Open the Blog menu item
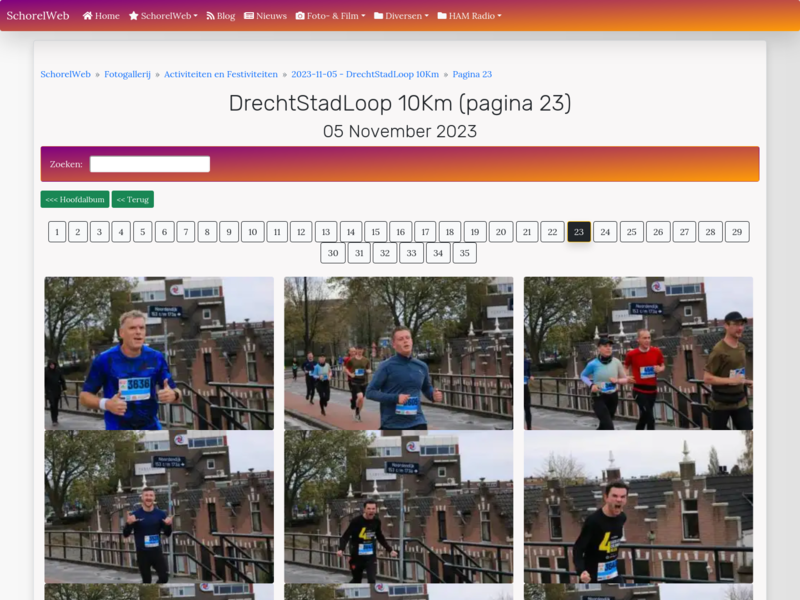The image size is (800, 600). tap(221, 16)
